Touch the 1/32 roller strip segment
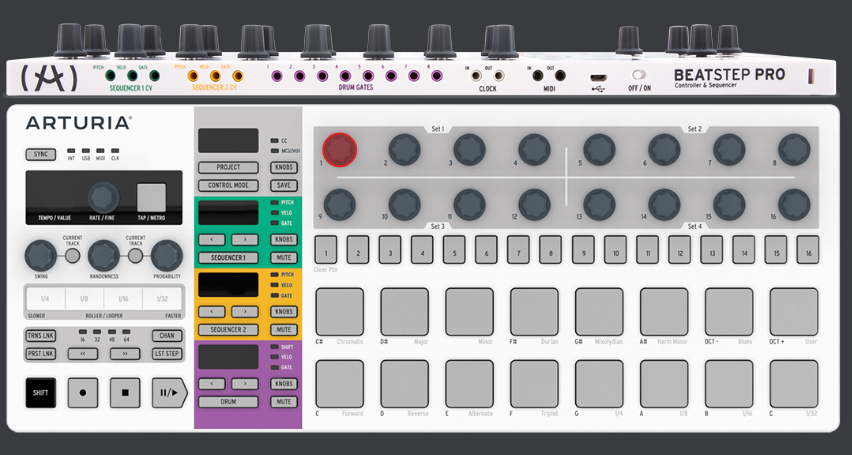Image resolution: width=852 pixels, height=455 pixels. pyautogui.click(x=161, y=298)
